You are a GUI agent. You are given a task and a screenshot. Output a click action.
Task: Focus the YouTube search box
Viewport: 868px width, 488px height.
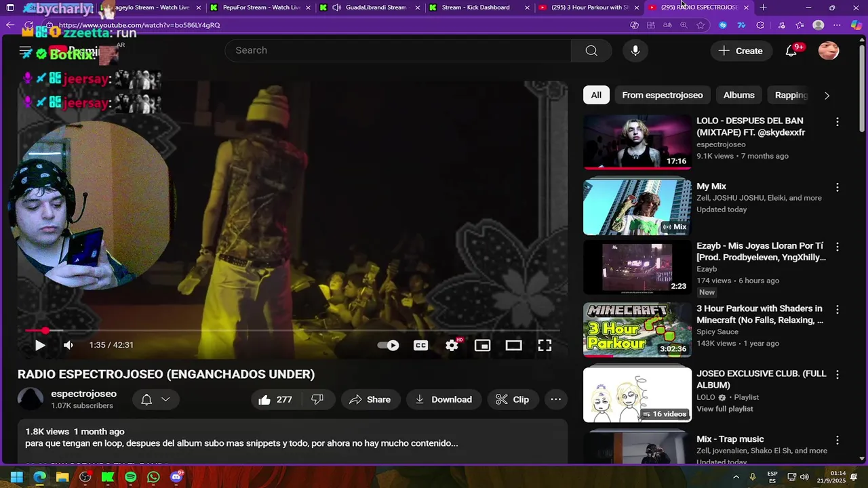(x=398, y=50)
